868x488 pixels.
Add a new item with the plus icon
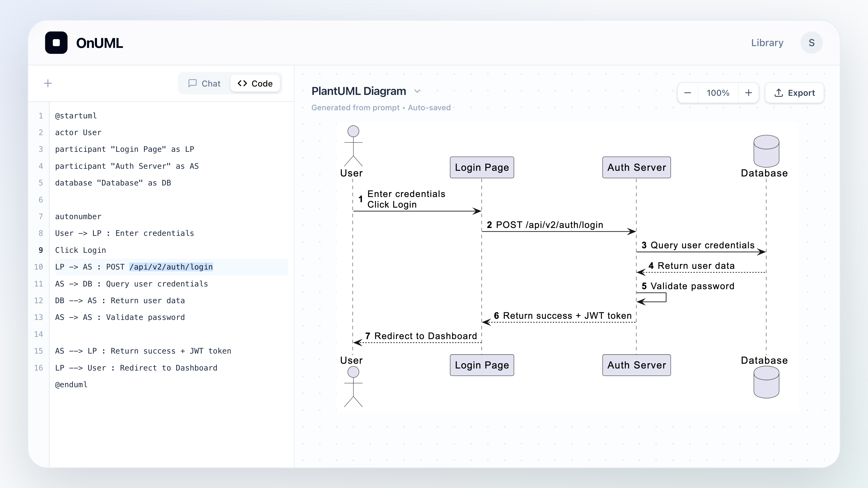click(x=48, y=83)
